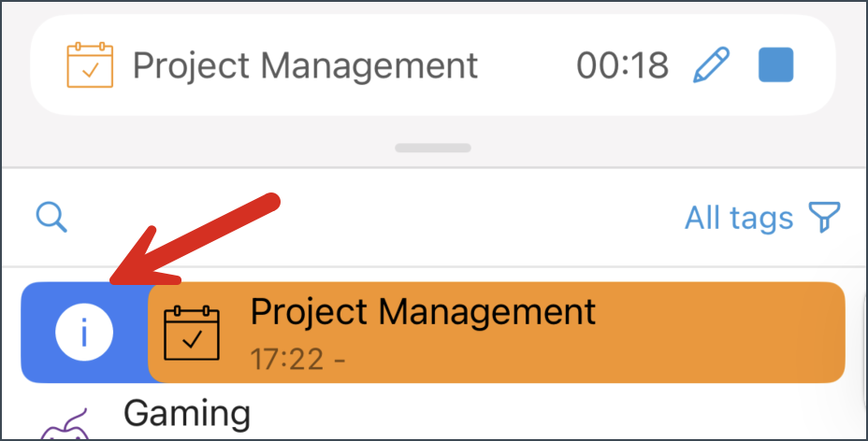This screenshot has height=441, width=868.
Task: Show info with the white i circle
Action: [84, 333]
